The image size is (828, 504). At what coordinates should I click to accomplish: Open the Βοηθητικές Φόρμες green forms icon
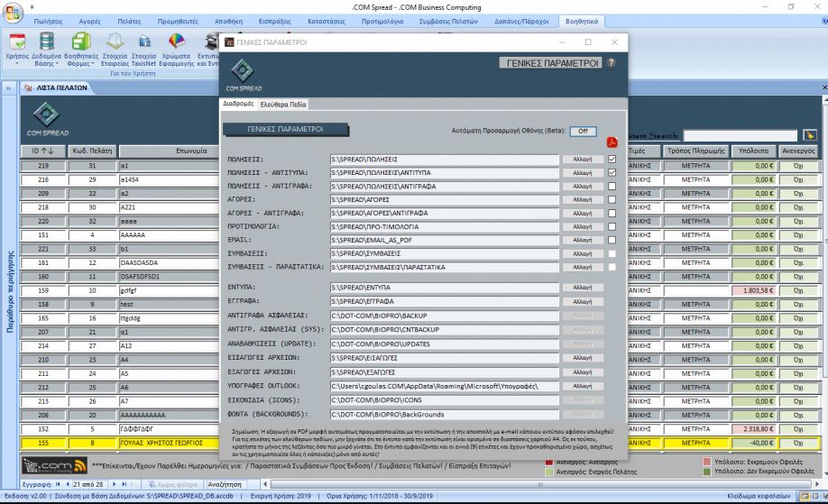[x=81, y=41]
